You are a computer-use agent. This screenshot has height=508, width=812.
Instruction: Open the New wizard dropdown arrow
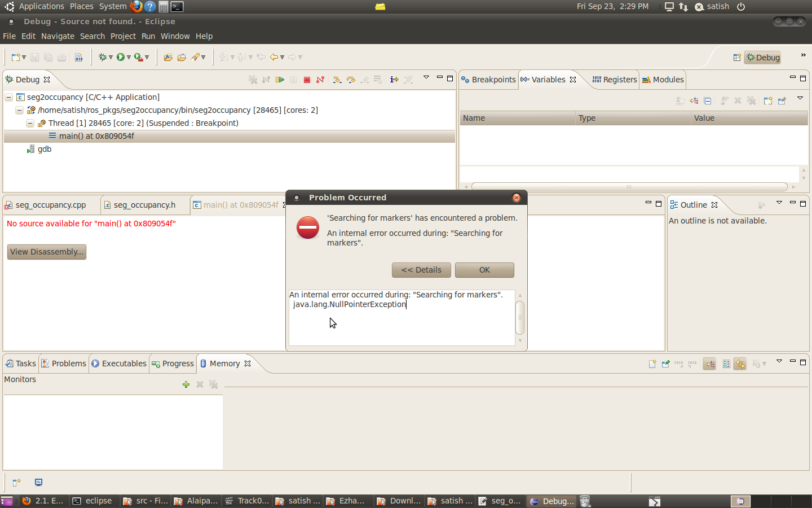24,57
